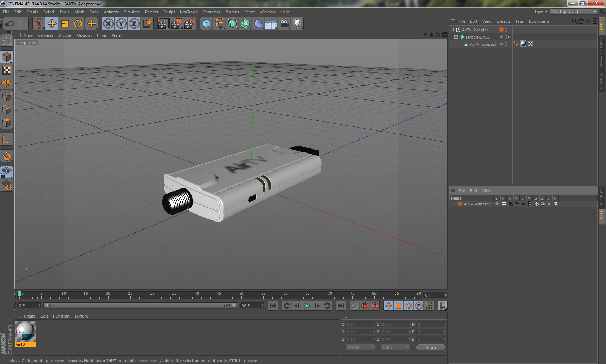This screenshot has width=606, height=364.
Task: Add a Camera object
Action: coord(285,24)
